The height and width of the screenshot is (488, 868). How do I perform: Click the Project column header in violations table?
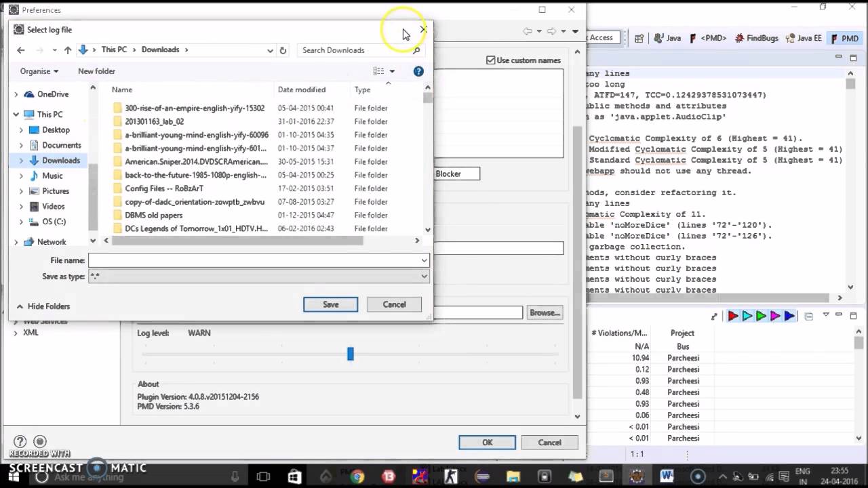coord(682,333)
